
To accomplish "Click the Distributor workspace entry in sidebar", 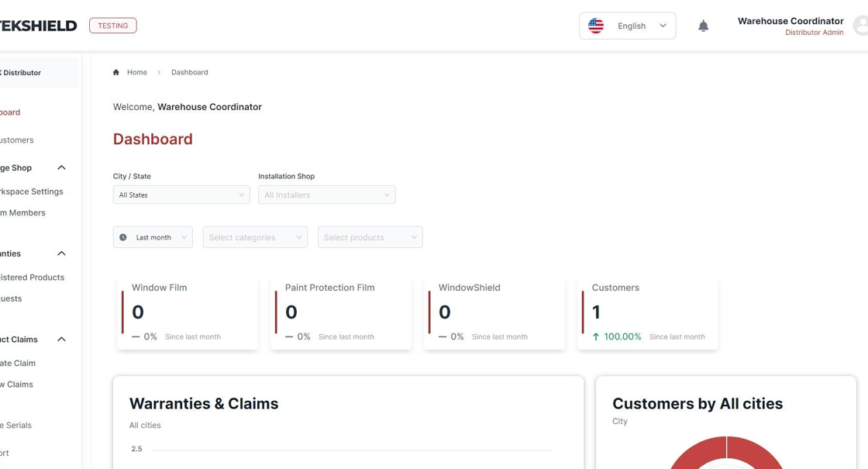I will click(x=39, y=73).
